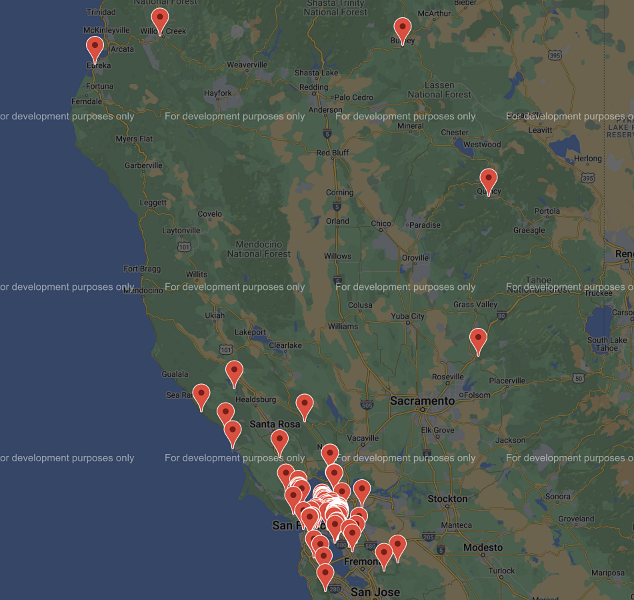Click the Chico city label
This screenshot has width=634, height=600.
click(x=380, y=224)
